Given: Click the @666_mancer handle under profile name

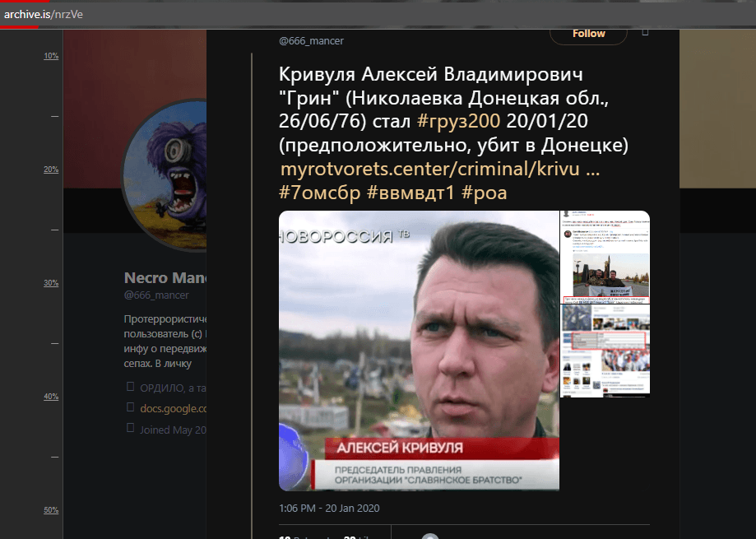Looking at the screenshot, I should click(x=156, y=295).
